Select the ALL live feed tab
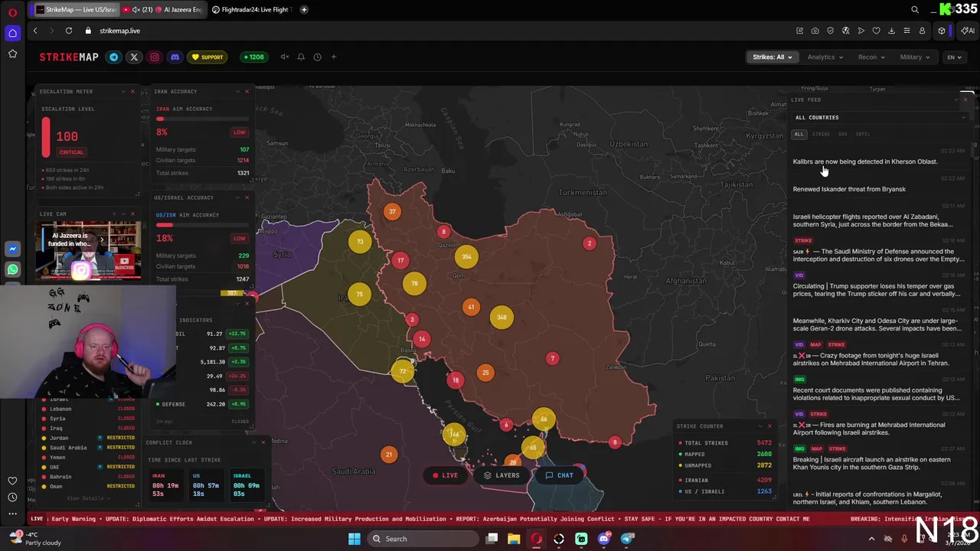Screen dimensions: 980x551 (799, 134)
